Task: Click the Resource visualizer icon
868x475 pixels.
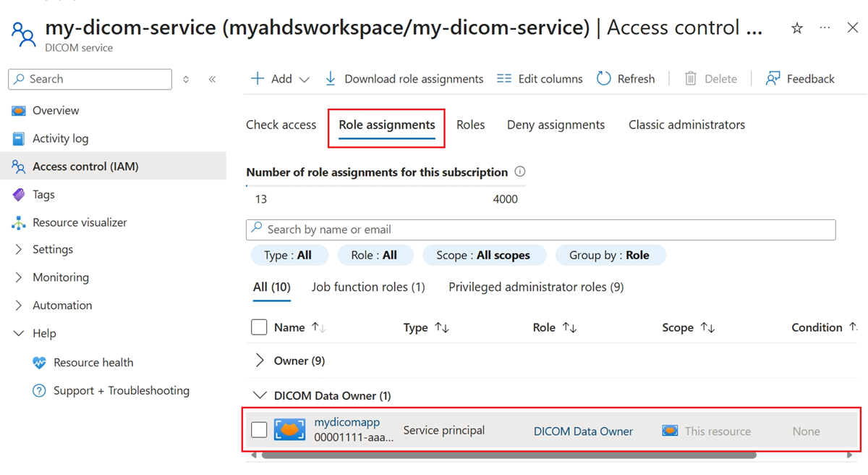Action: (x=19, y=223)
